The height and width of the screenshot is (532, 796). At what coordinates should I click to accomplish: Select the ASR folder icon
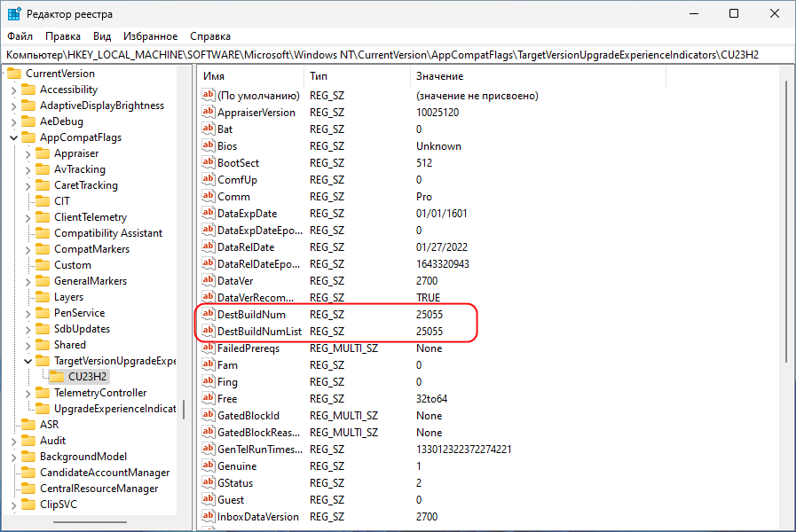point(28,425)
